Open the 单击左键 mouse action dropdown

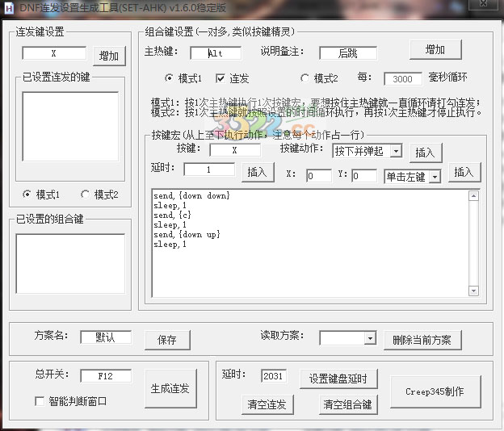[x=413, y=177]
